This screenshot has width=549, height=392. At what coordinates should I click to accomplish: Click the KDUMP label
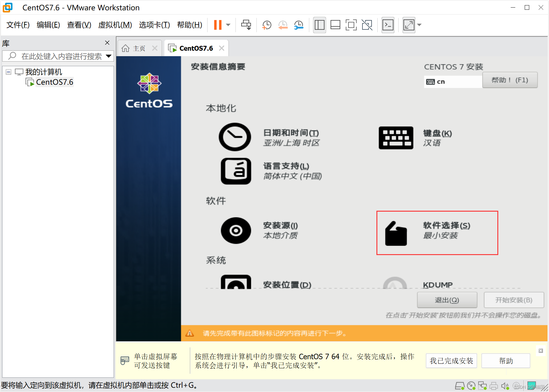438,285
